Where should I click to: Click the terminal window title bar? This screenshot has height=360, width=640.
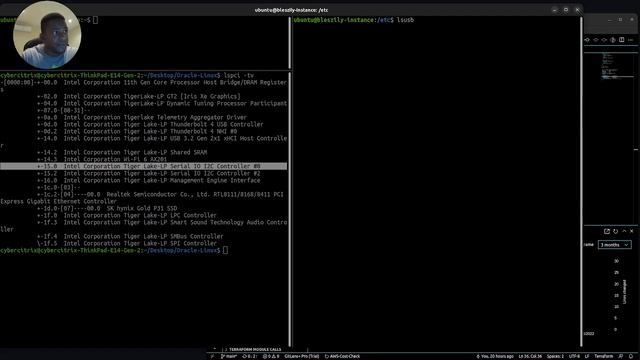click(x=291, y=10)
